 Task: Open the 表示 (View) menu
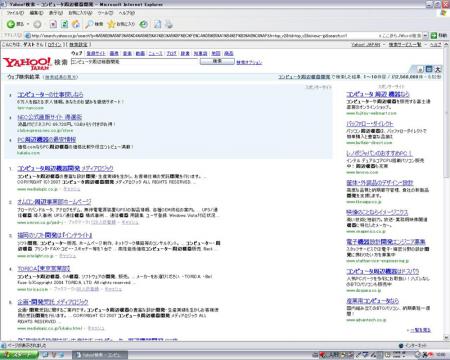point(56,13)
